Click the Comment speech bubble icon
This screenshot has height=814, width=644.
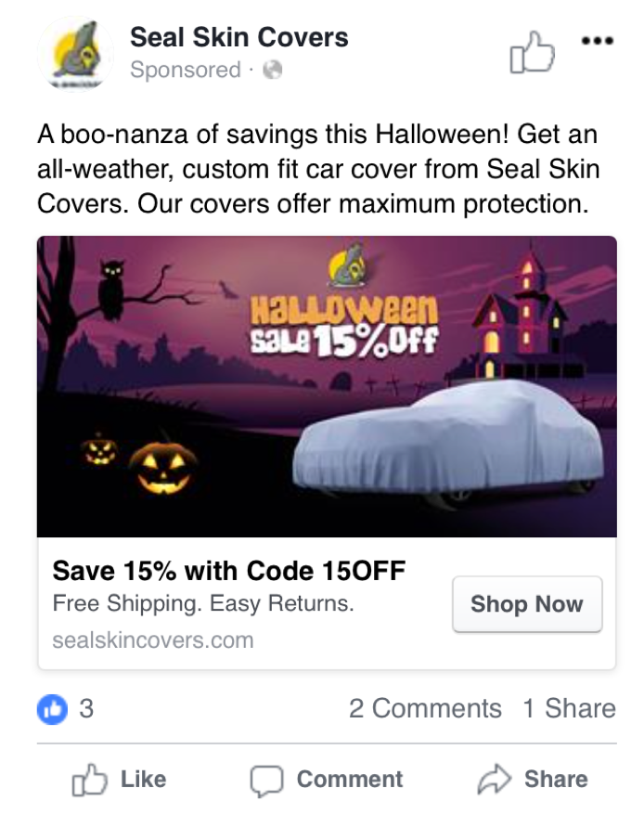[269, 779]
